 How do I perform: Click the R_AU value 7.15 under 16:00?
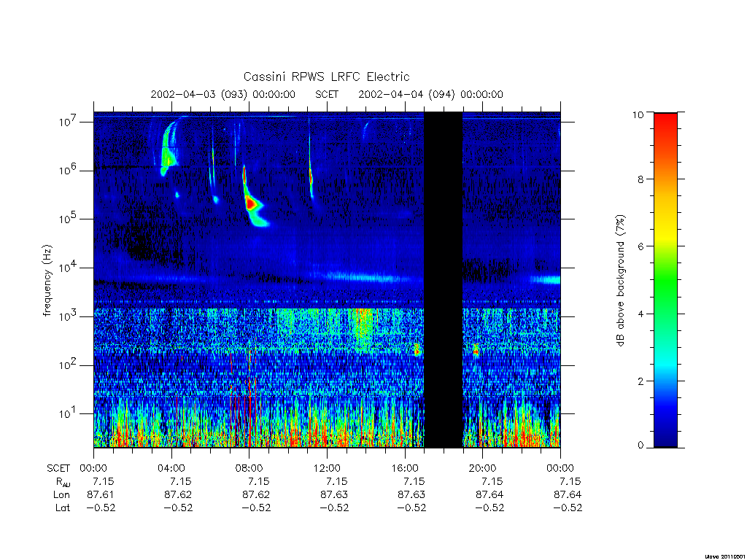(x=414, y=481)
